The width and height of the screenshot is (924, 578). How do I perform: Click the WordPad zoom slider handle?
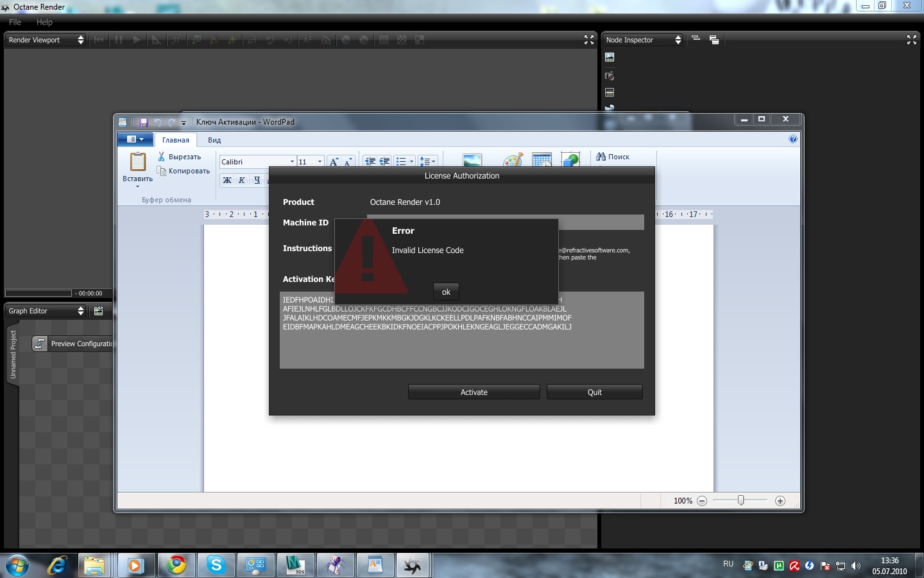tap(740, 500)
